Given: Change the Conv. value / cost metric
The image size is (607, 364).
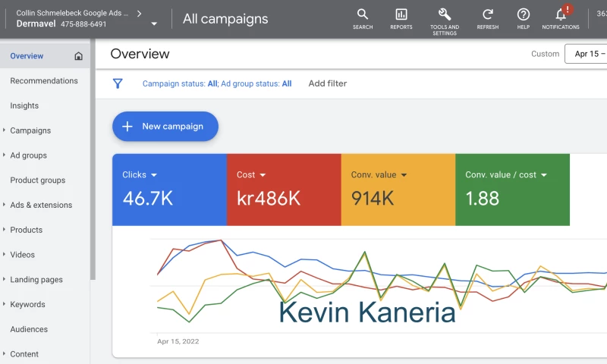Looking at the screenshot, I should pos(543,175).
